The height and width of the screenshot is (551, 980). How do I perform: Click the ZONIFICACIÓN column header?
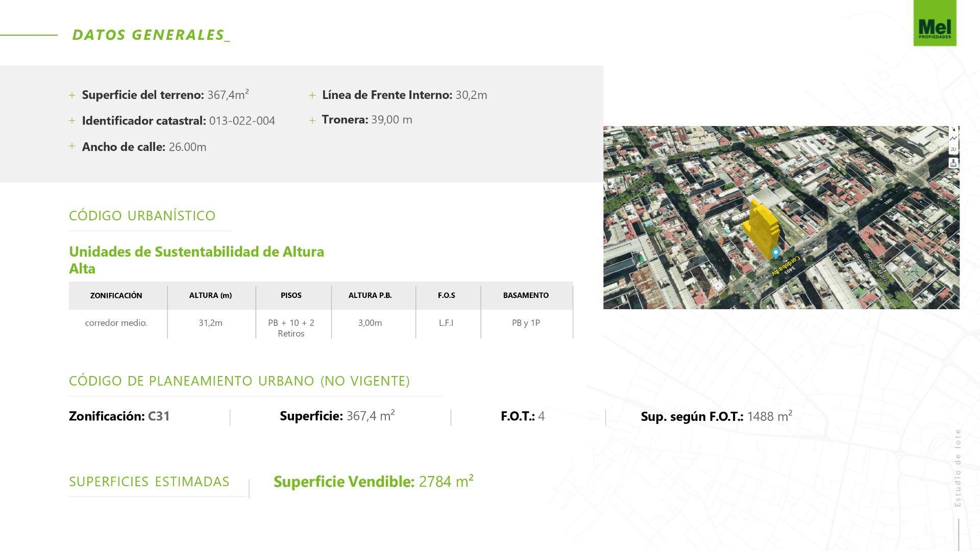point(116,295)
